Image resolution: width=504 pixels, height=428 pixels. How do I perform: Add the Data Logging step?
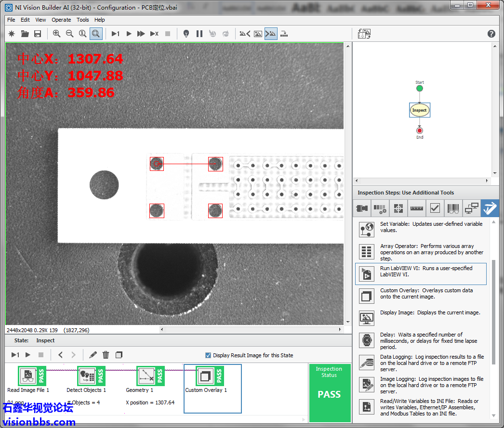pyautogui.click(x=420, y=363)
